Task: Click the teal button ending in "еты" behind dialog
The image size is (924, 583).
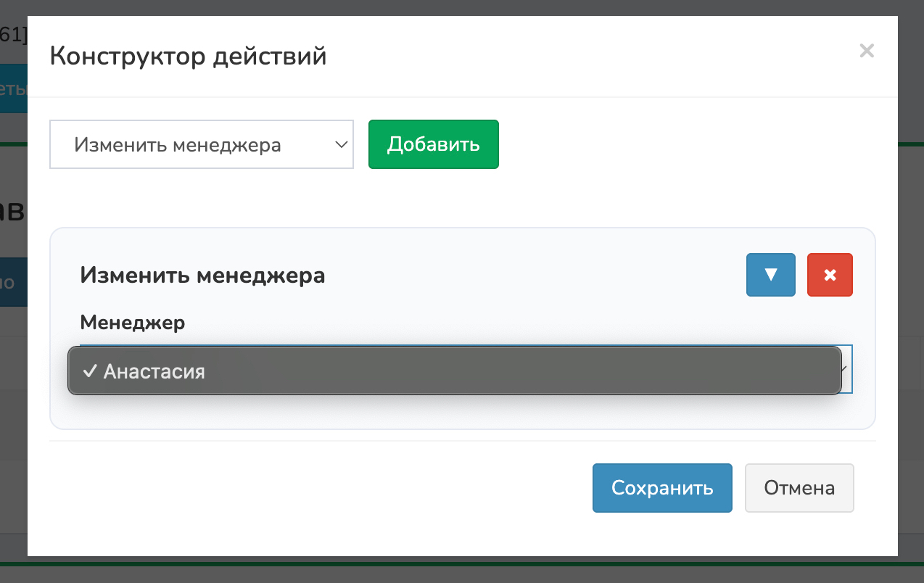Action: (13, 88)
